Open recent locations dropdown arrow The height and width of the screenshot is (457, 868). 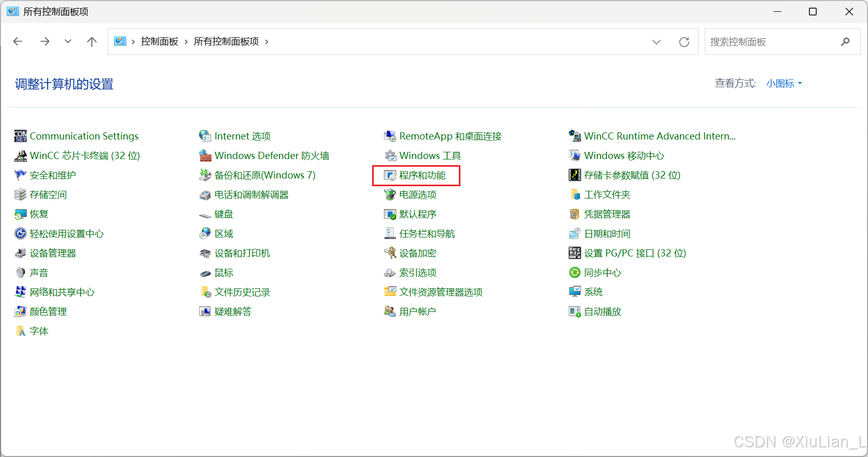(x=68, y=42)
